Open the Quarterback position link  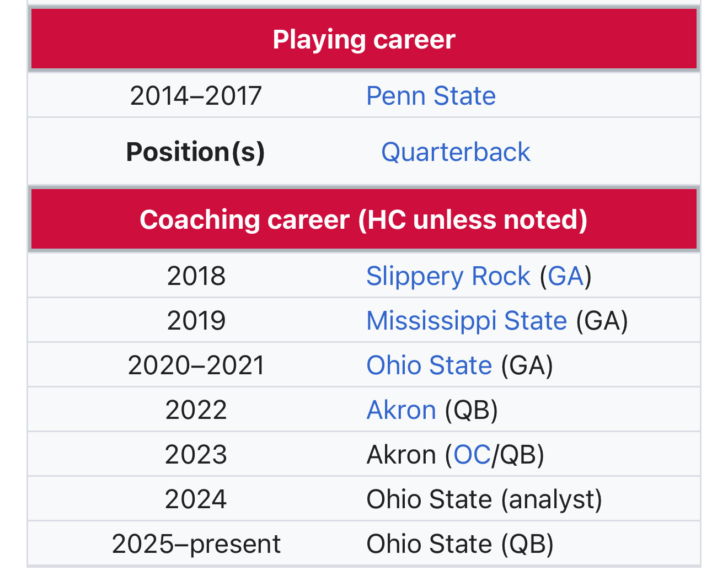[x=456, y=152]
